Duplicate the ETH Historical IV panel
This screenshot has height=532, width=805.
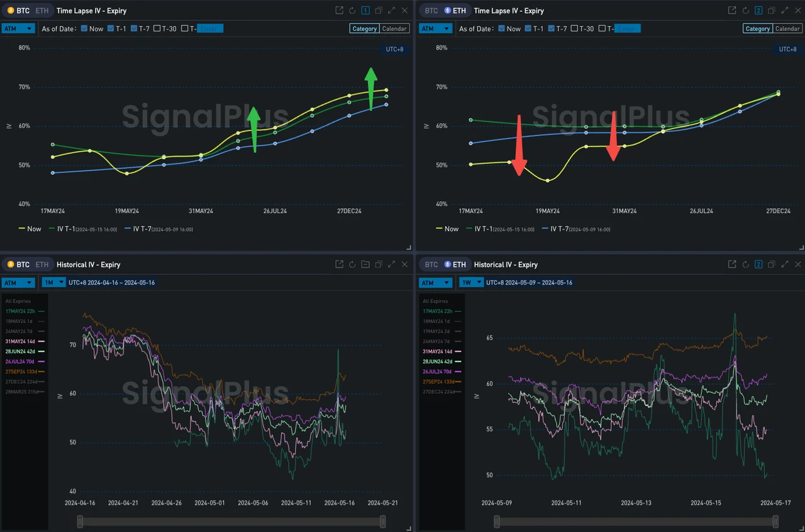(772, 264)
